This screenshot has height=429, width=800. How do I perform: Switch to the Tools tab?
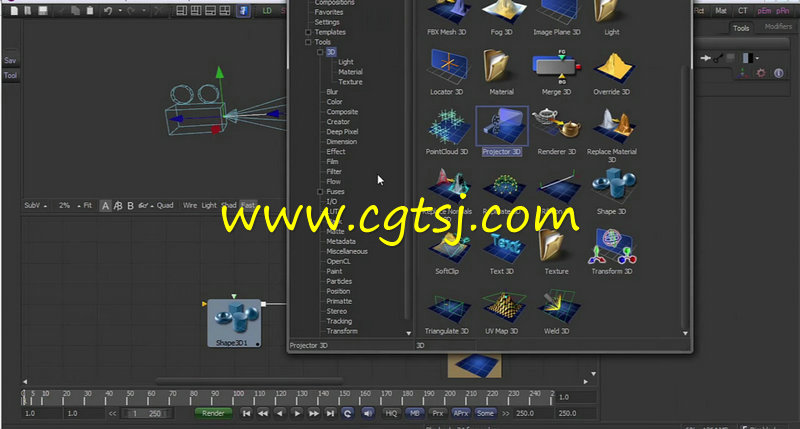click(741, 28)
